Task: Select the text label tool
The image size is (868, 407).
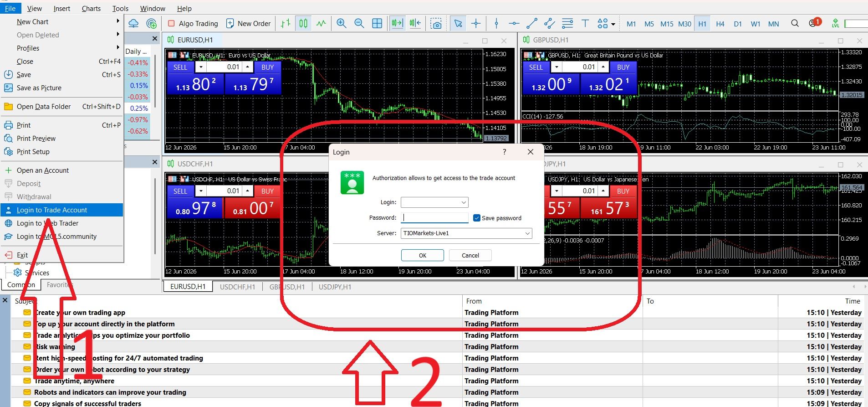Action: click(585, 23)
